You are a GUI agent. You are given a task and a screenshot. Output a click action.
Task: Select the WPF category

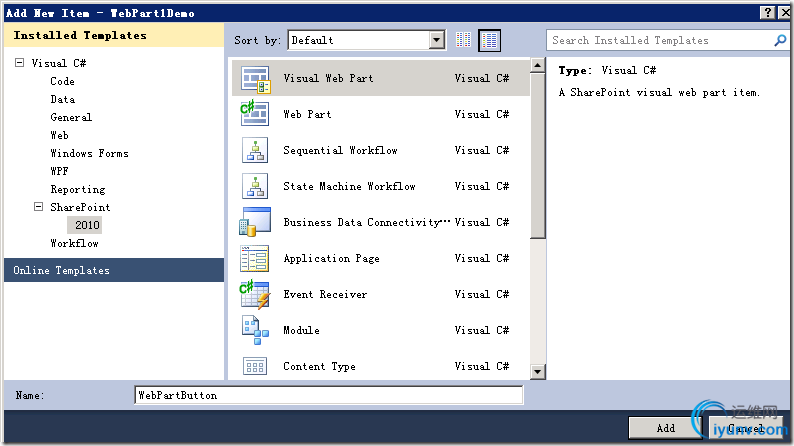[x=59, y=171]
